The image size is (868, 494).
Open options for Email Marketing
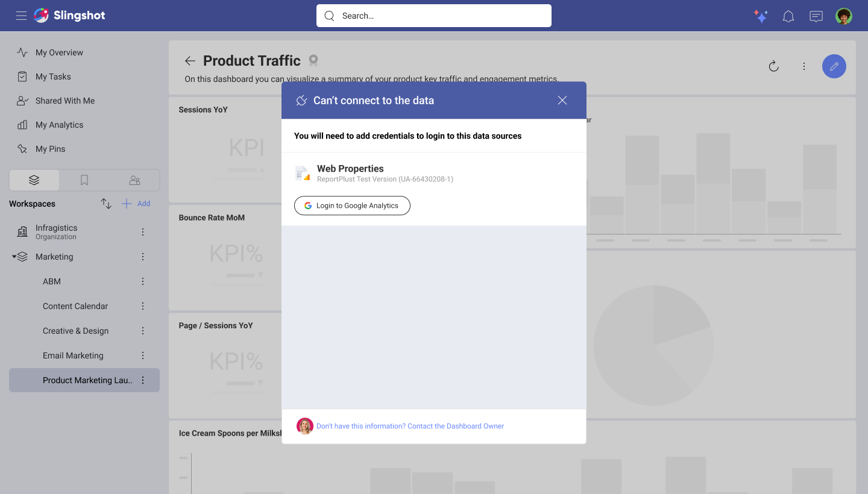coord(143,355)
